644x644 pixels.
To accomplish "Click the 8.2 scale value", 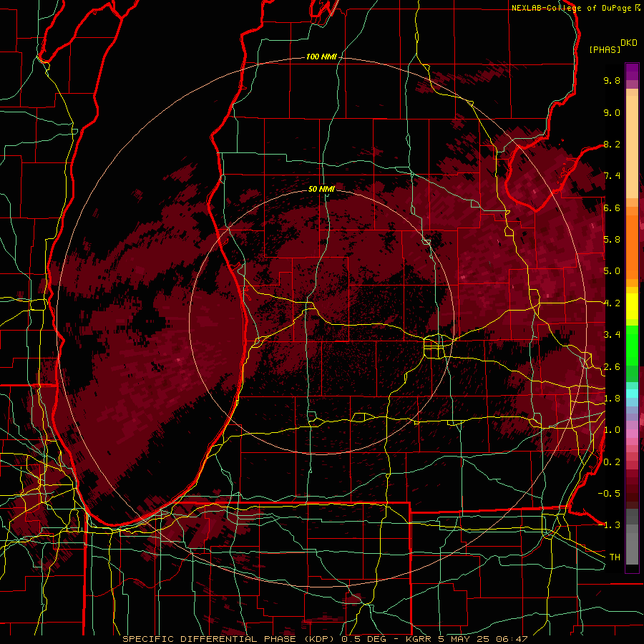I will [612, 144].
